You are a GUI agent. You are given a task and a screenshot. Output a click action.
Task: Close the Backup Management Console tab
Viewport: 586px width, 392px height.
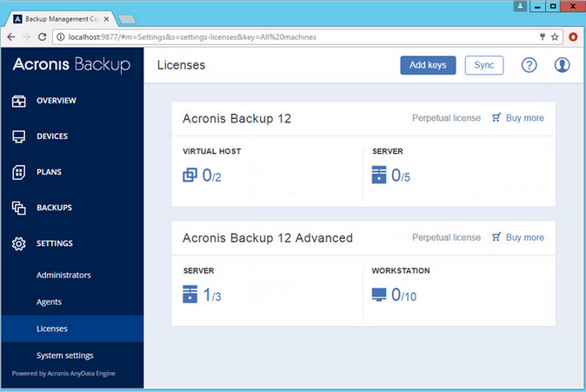tap(107, 18)
